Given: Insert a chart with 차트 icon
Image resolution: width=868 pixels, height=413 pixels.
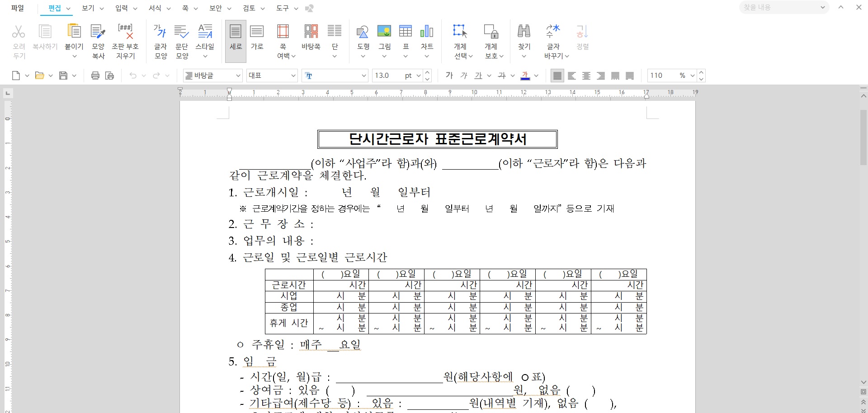Looking at the screenshot, I should [x=427, y=32].
